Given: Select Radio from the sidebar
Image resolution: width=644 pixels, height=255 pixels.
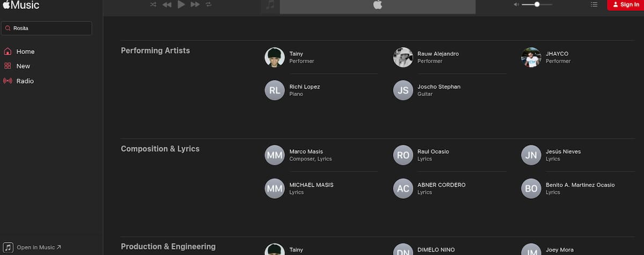Looking at the screenshot, I should [x=25, y=81].
